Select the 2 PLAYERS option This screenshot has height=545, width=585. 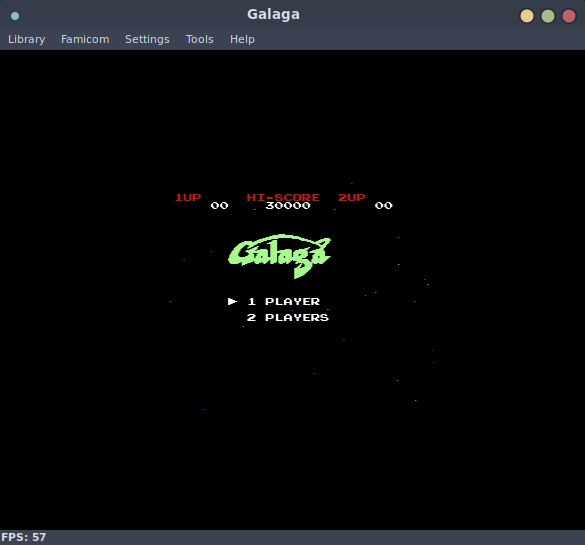288,317
